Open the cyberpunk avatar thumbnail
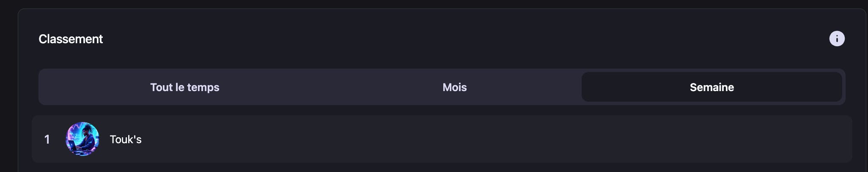 pos(82,139)
